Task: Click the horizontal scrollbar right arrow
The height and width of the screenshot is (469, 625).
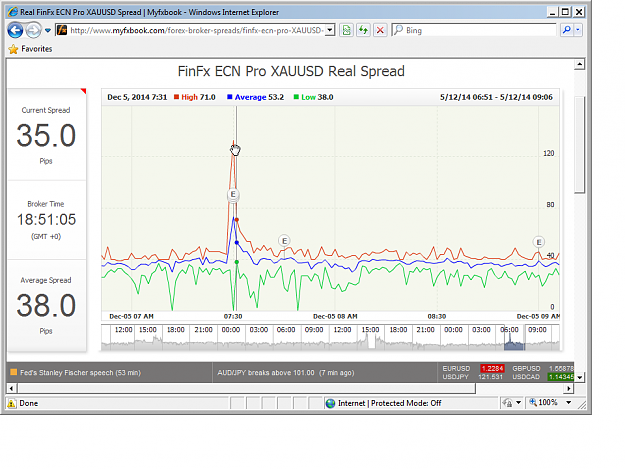Action: coord(569,388)
